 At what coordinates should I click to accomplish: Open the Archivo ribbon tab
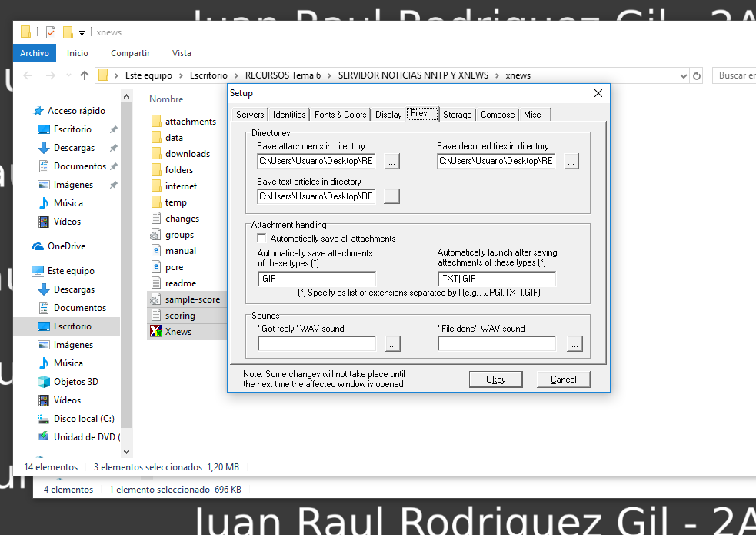pyautogui.click(x=35, y=53)
